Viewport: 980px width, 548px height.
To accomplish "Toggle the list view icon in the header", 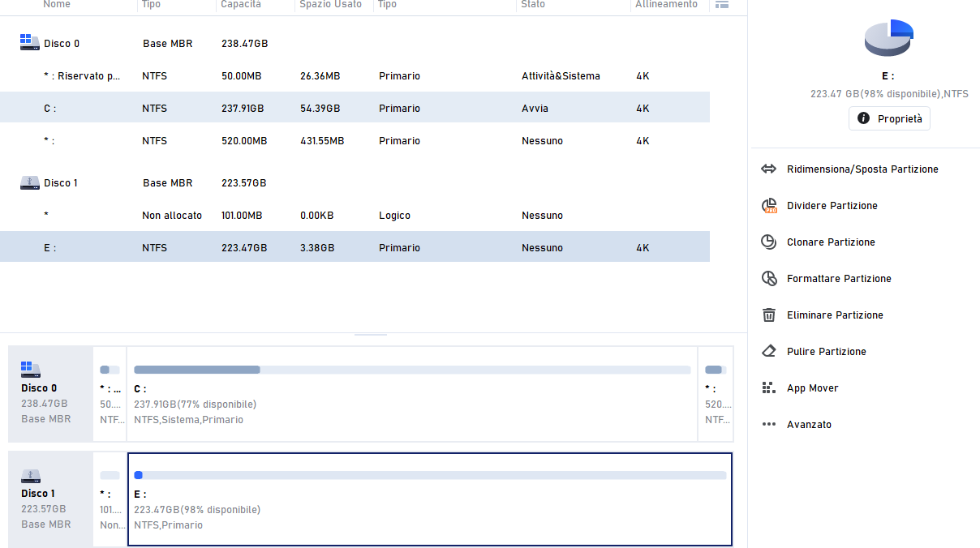I will pyautogui.click(x=721, y=4).
